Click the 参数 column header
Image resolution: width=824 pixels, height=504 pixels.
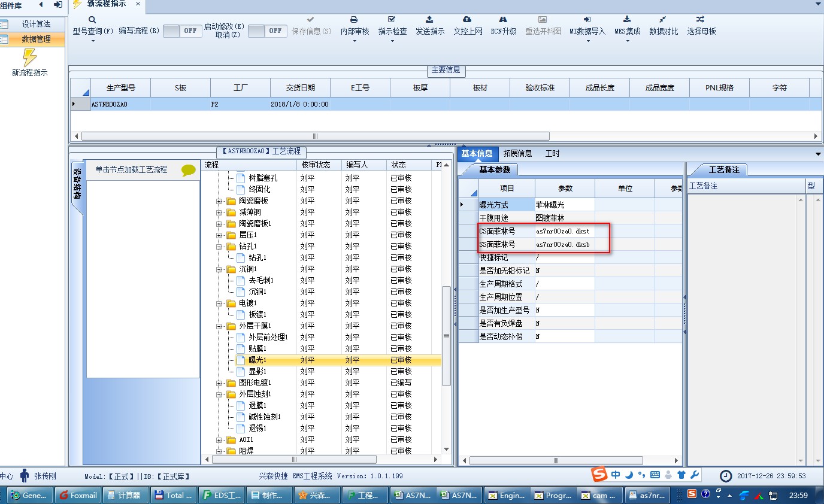(x=565, y=188)
